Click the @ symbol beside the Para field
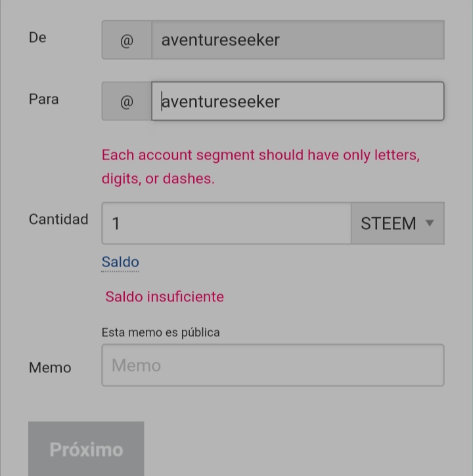 (127, 101)
